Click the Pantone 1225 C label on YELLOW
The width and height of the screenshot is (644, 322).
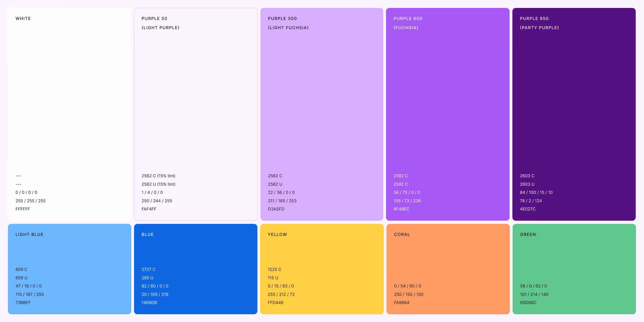tap(274, 269)
